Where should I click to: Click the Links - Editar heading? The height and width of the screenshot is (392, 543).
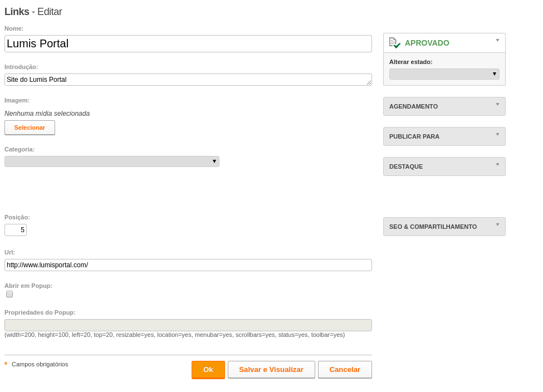[33, 12]
